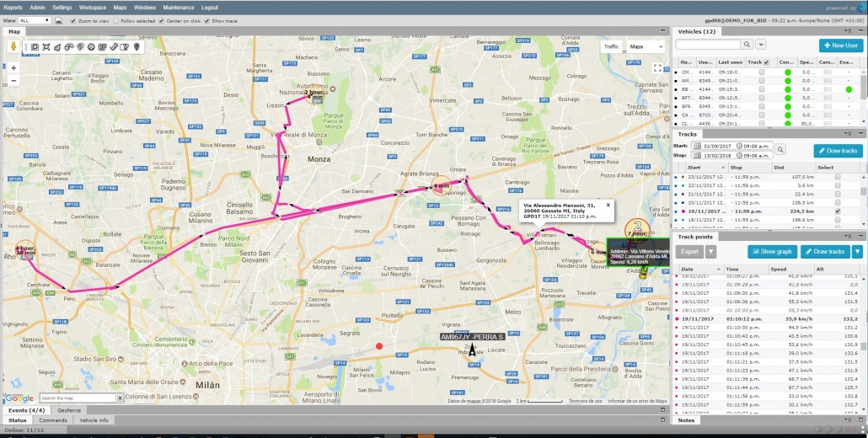Toggle Zoom to view checkbox

click(x=73, y=21)
